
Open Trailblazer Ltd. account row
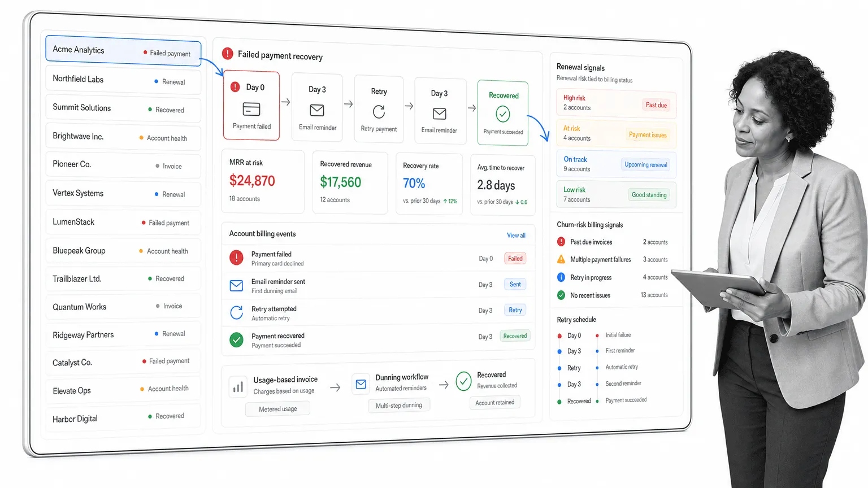[123, 278]
